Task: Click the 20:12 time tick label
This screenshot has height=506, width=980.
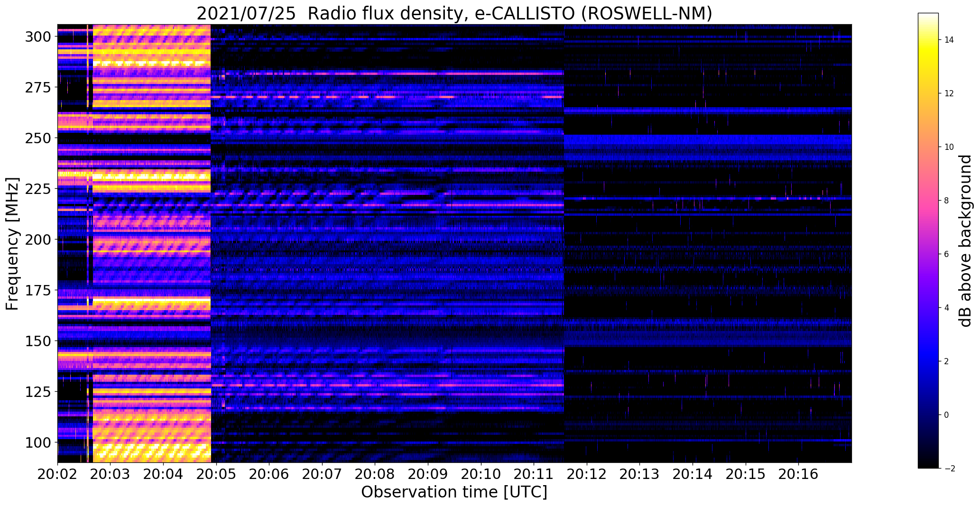Action: click(587, 473)
